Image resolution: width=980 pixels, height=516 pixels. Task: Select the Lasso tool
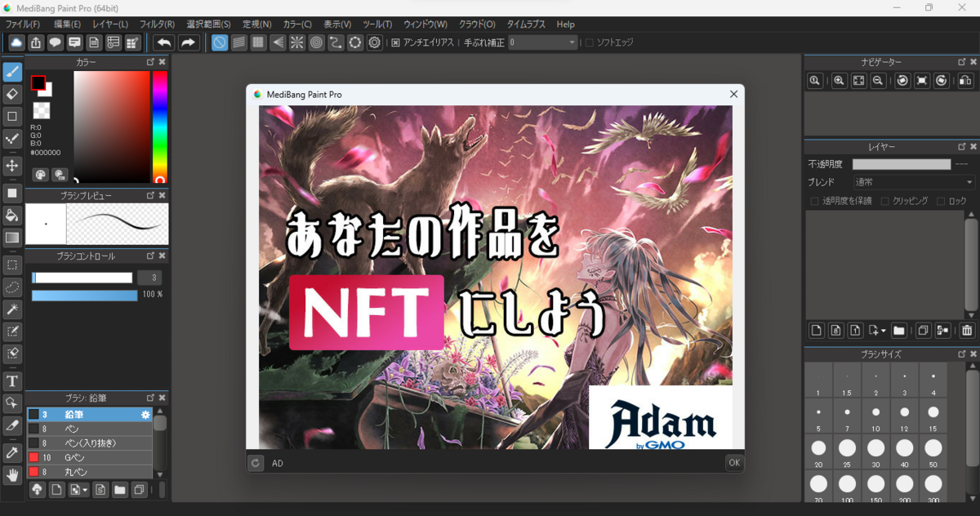pos(12,287)
